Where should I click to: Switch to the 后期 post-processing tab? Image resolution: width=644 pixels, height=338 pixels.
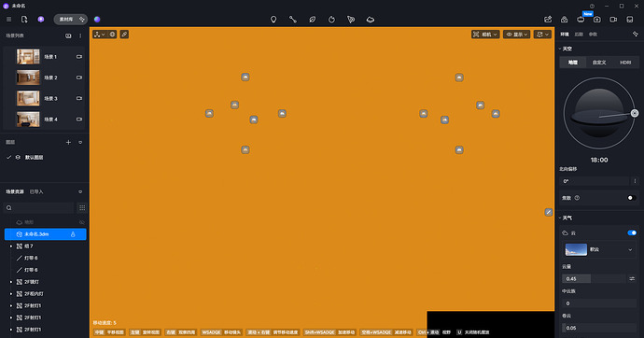tap(579, 35)
